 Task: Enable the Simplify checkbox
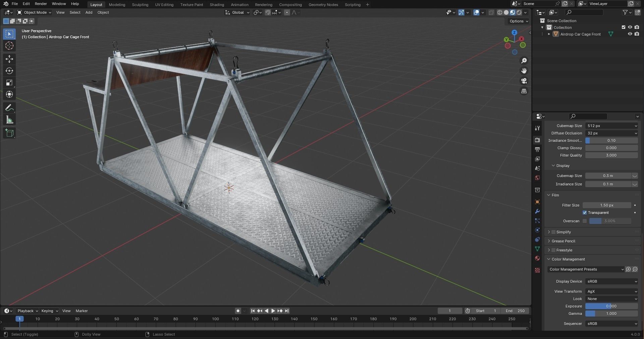[x=553, y=232]
